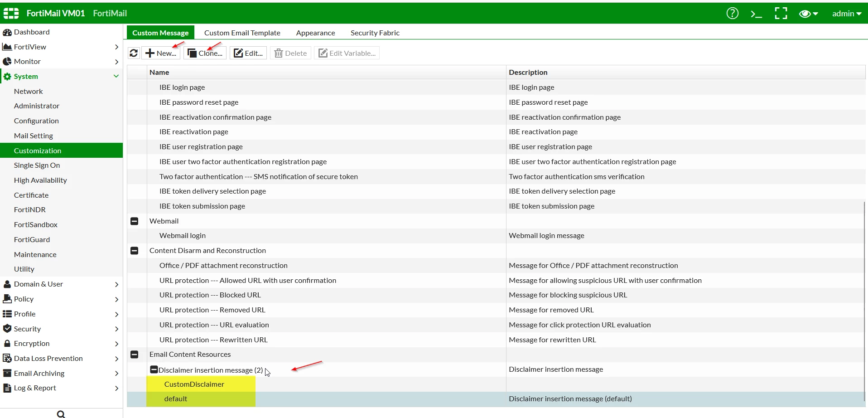Collapse Content Disarm and Reconstruction group
This screenshot has width=868, height=418.
(135, 251)
